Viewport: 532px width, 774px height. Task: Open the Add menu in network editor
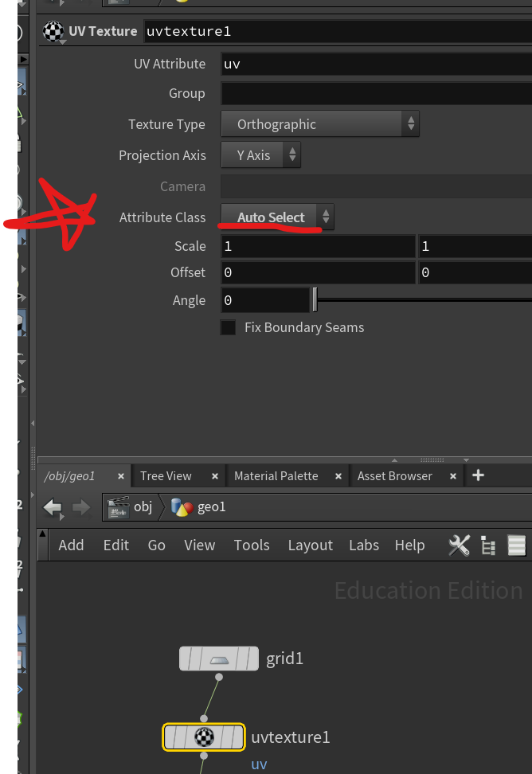click(x=71, y=545)
